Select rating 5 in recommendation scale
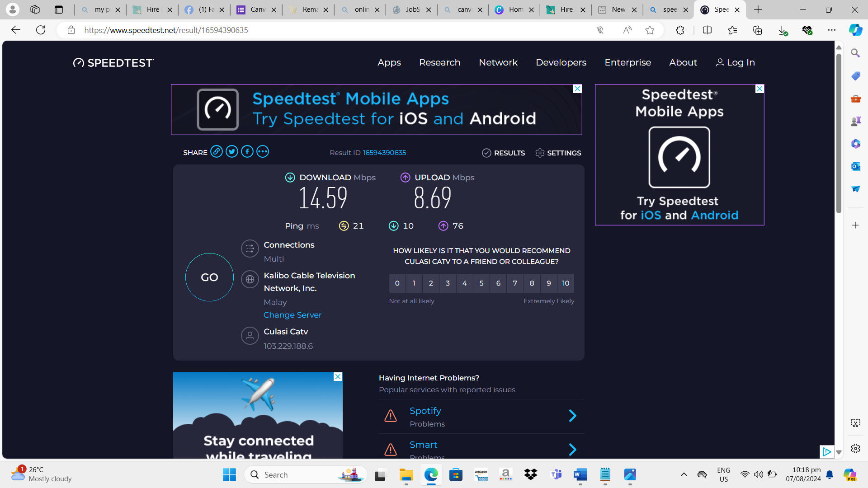Viewport: 868px width, 488px height. [481, 283]
